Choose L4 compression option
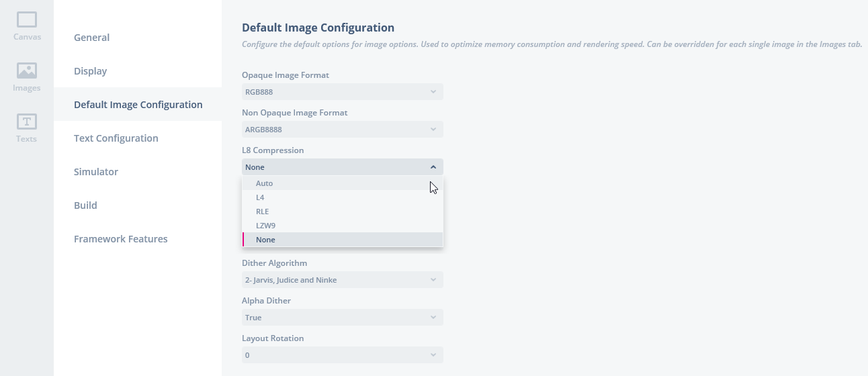Screen dimensions: 868x376 pos(260,197)
